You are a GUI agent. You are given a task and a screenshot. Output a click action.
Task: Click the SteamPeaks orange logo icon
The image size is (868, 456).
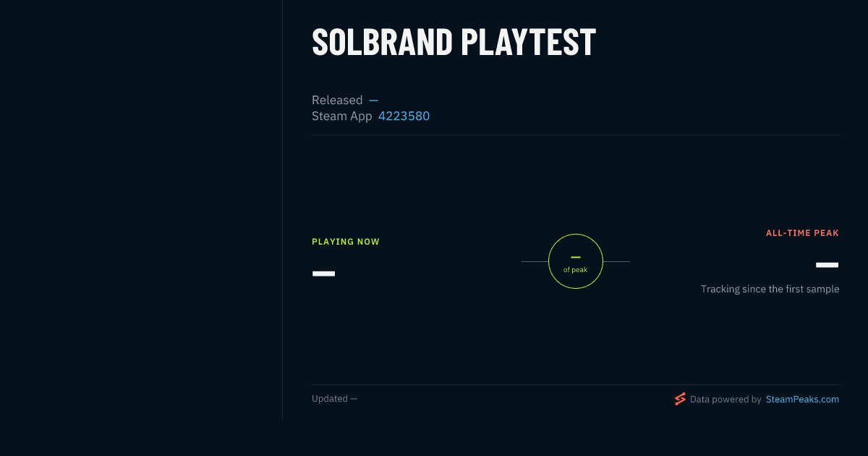tap(680, 399)
